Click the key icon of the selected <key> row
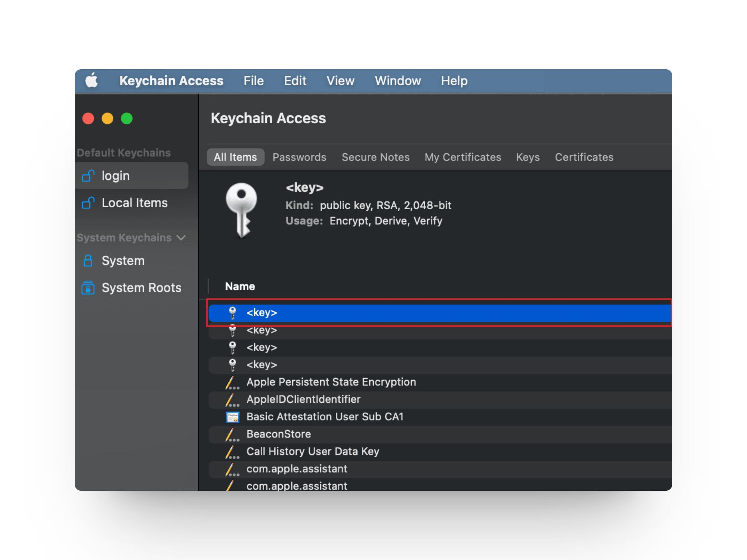747x560 pixels. [232, 312]
